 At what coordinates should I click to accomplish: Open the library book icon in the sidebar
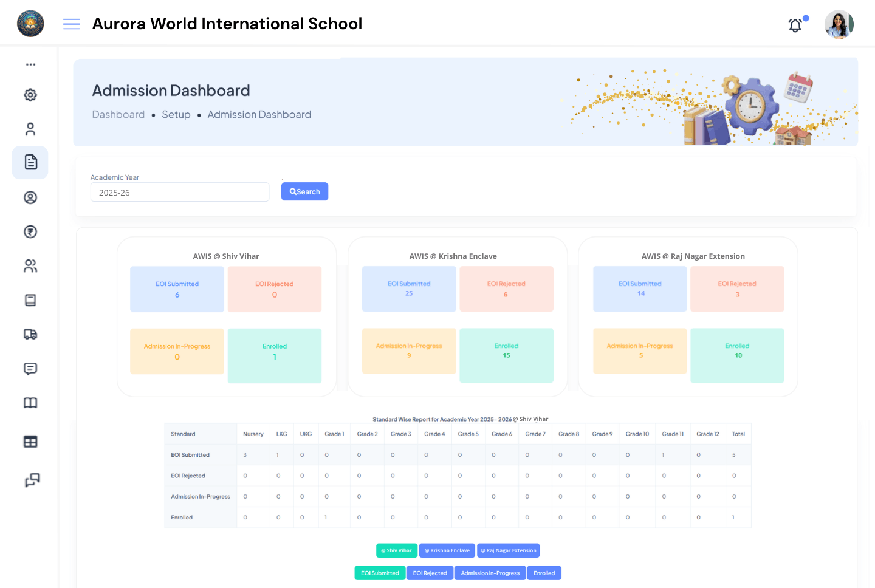[x=30, y=402]
